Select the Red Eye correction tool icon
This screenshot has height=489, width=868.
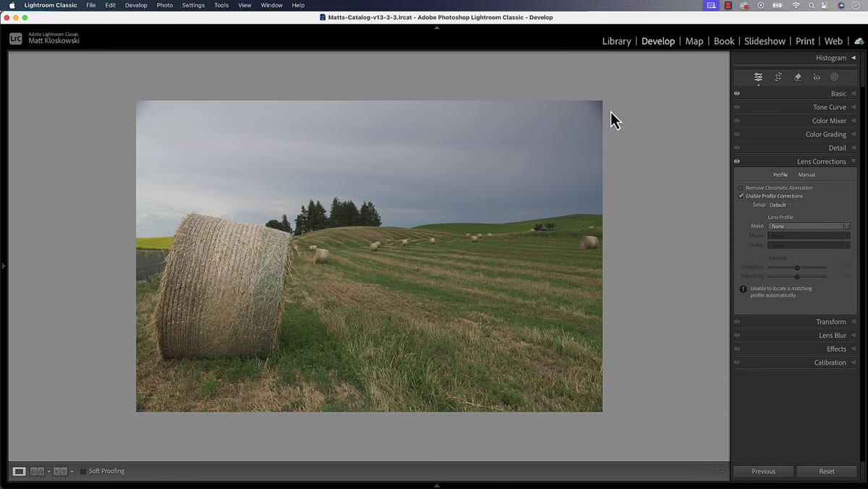[x=817, y=77]
